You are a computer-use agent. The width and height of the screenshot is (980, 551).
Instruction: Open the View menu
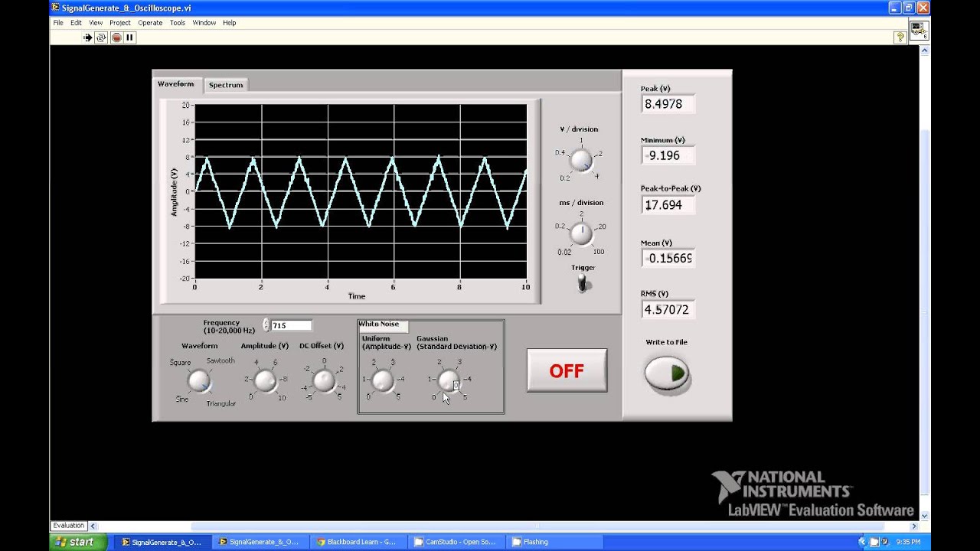point(96,23)
